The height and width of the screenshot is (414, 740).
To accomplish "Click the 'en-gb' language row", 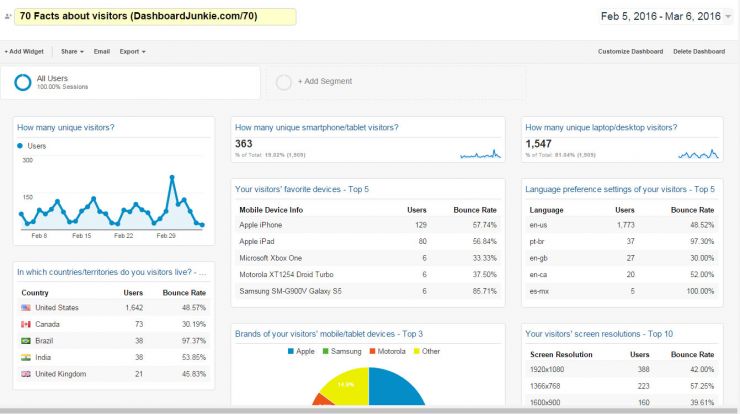I will 622,258.
